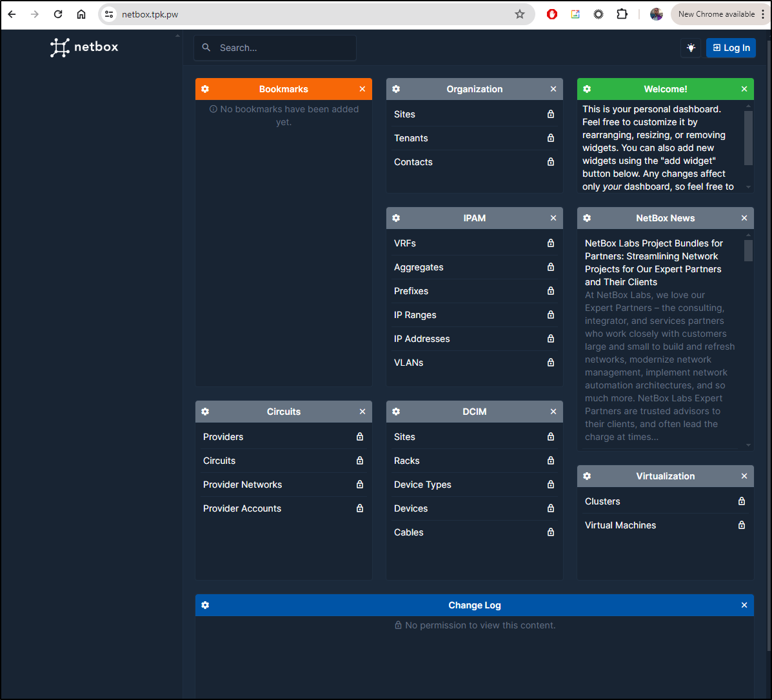Go to the browser home page icon
The width and height of the screenshot is (772, 700).
coord(81,14)
